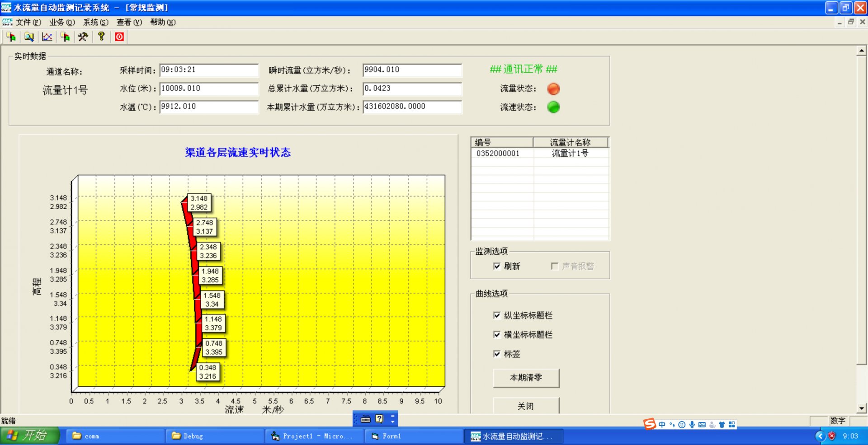Click the 渠道各层流速实时状态 chart title

[x=238, y=153]
